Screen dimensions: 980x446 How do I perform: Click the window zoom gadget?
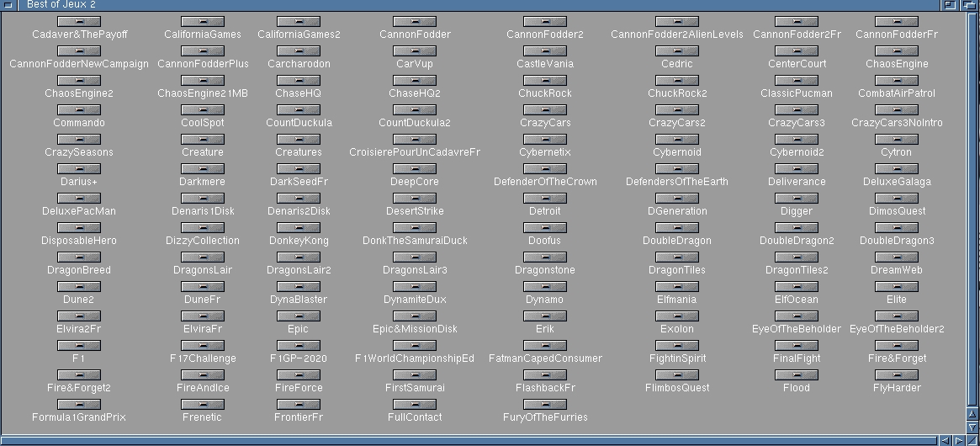[949, 4]
